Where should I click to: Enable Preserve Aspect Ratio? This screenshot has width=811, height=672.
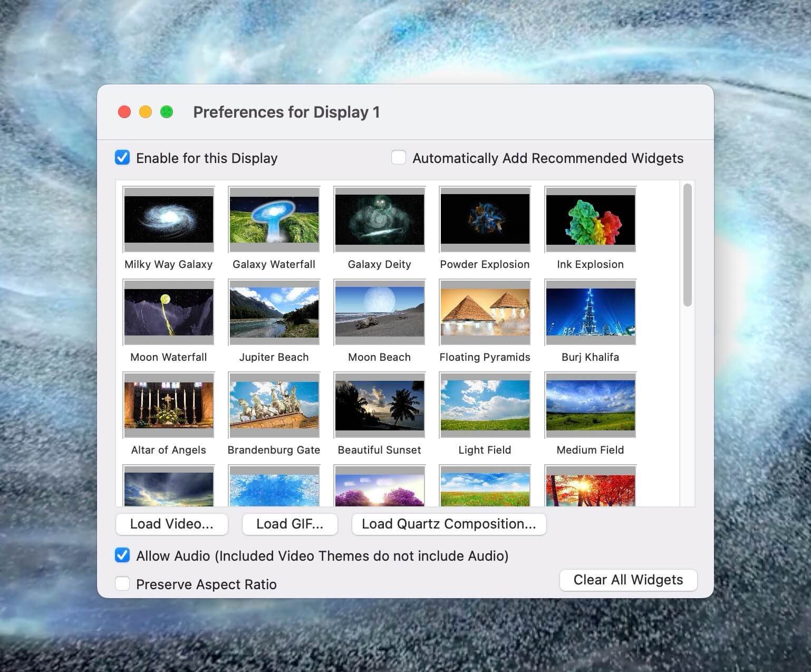pos(122,583)
